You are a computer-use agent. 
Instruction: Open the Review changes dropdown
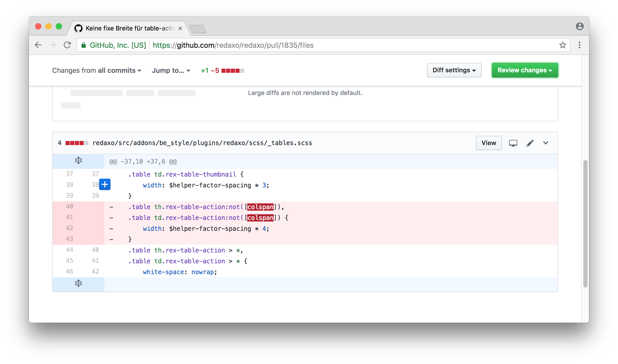[525, 70]
